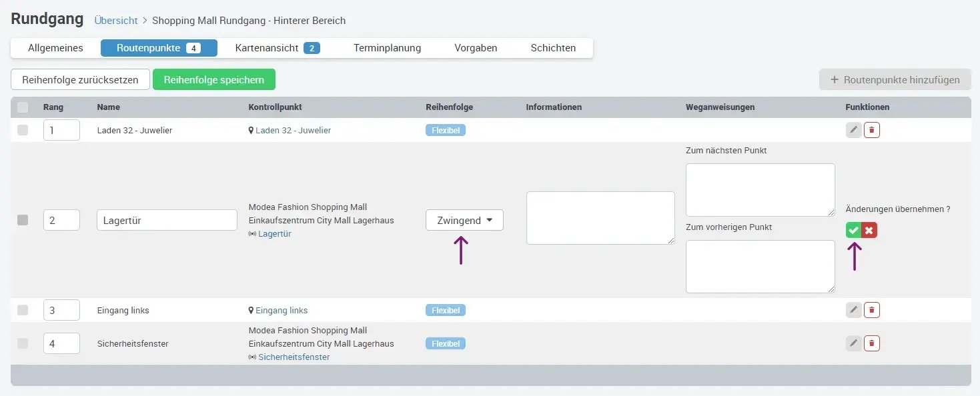Image resolution: width=980 pixels, height=396 pixels.
Task: Expand the Übersicht breadcrumb navigation
Action: 116,21
